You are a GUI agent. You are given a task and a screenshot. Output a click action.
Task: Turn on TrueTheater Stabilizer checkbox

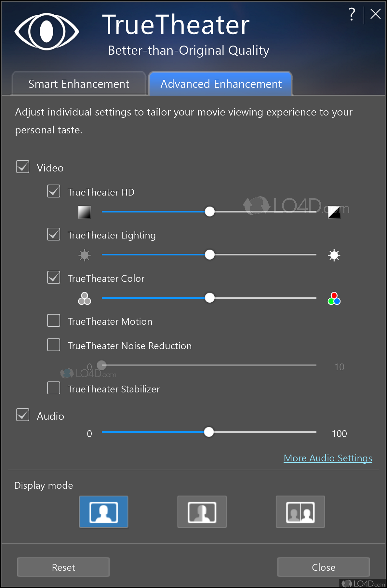[x=54, y=388]
